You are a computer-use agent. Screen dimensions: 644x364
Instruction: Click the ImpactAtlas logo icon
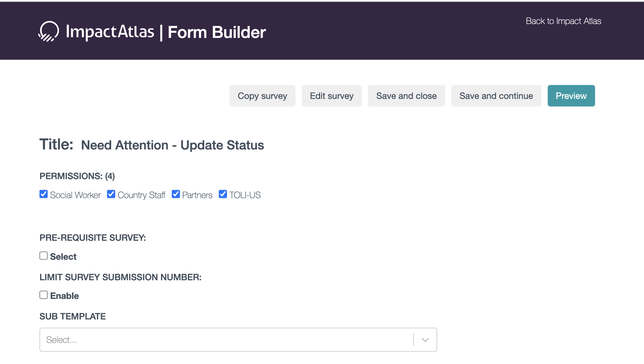pyautogui.click(x=49, y=31)
